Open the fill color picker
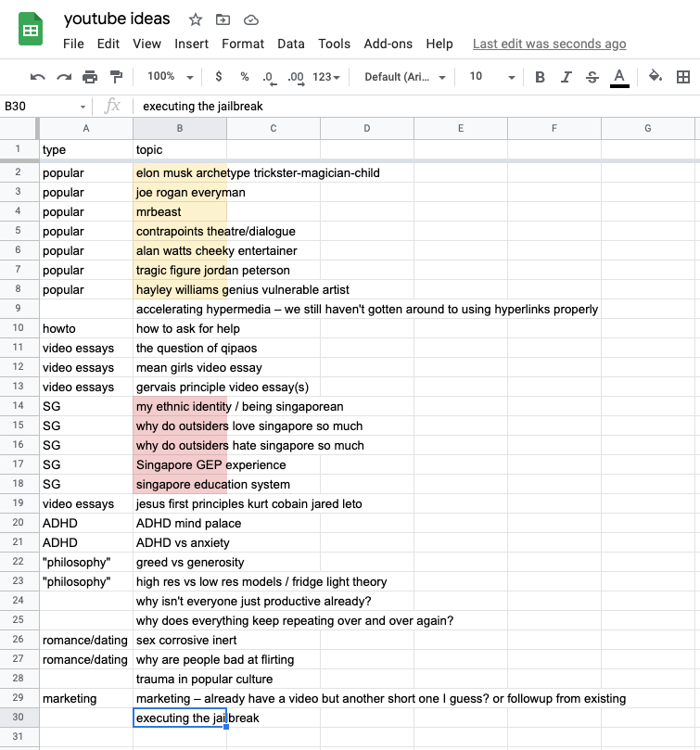This screenshot has height=750, width=700. pyautogui.click(x=655, y=76)
